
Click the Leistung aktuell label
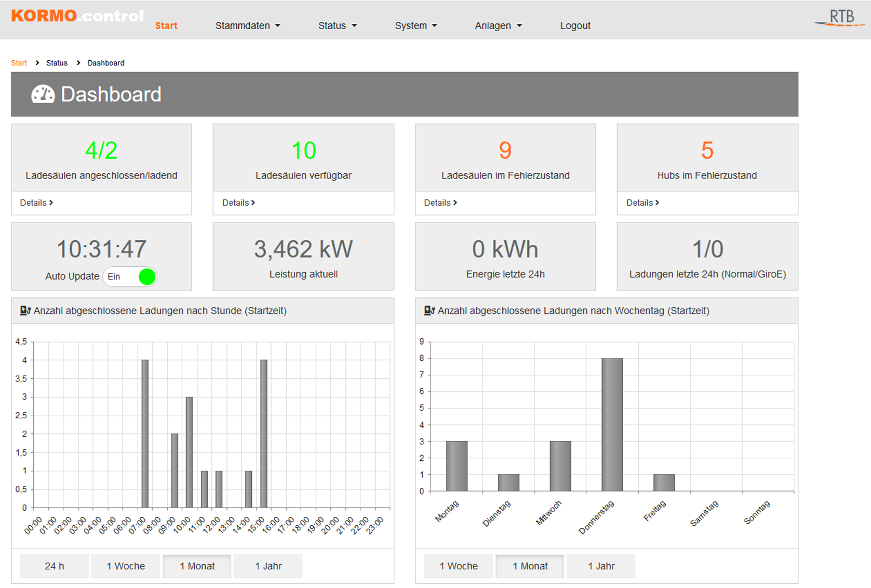pos(303,274)
